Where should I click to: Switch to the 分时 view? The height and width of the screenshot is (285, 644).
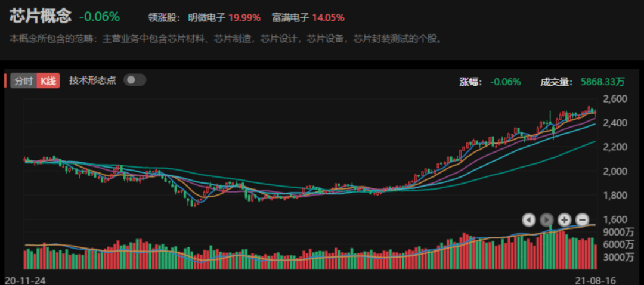(23, 81)
